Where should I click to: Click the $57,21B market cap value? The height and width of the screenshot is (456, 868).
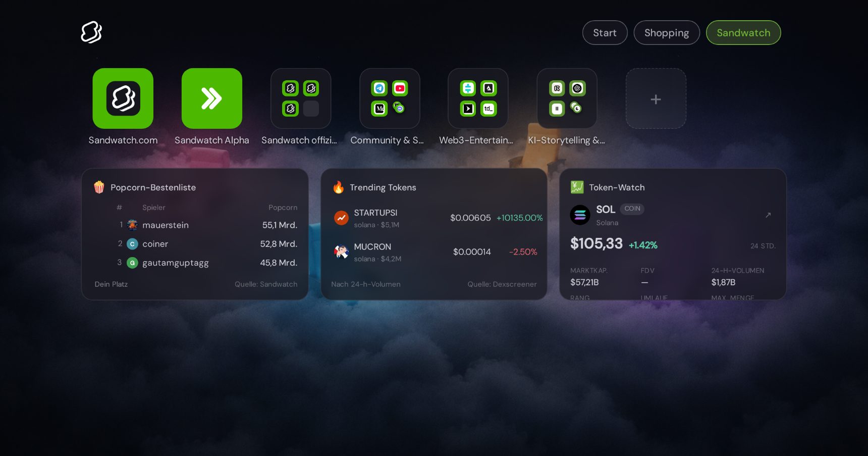[x=584, y=282]
